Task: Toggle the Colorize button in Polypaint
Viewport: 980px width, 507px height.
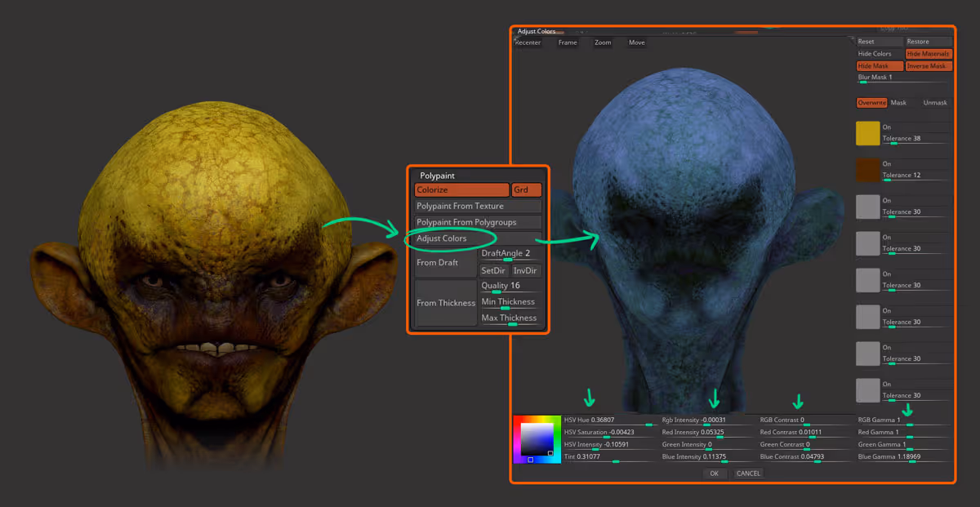Action: tap(461, 189)
